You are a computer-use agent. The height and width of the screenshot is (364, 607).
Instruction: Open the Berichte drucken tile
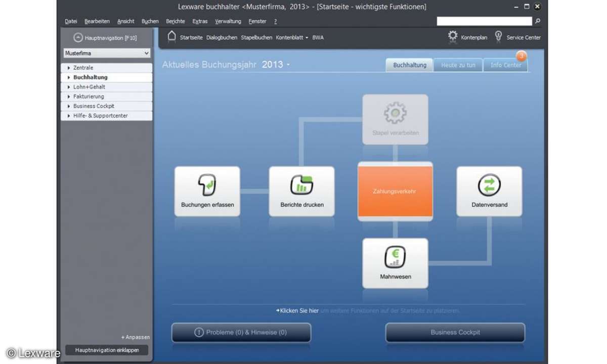[301, 191]
